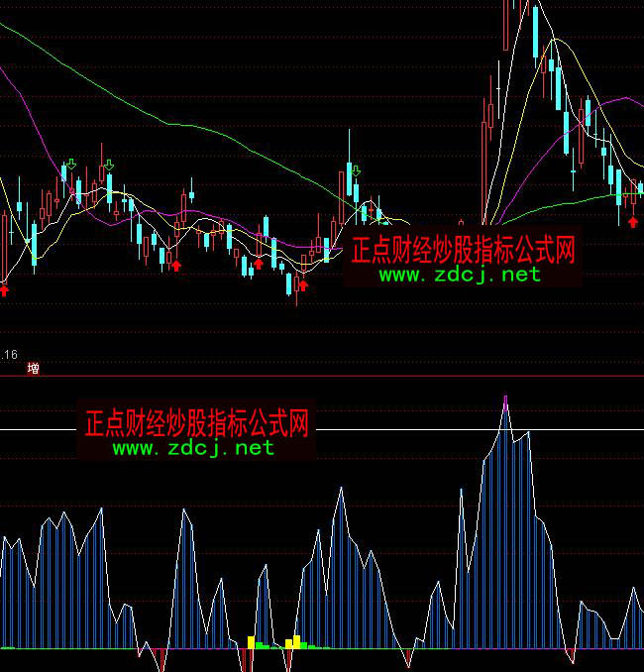Click the upper 正点财经炒股指标公式网 watermark title

[x=463, y=249]
